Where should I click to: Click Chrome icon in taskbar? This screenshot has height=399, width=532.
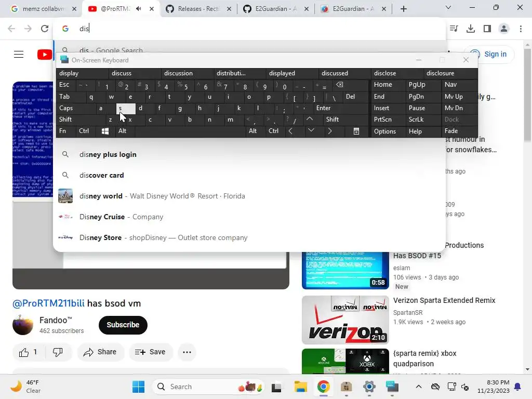click(x=323, y=387)
